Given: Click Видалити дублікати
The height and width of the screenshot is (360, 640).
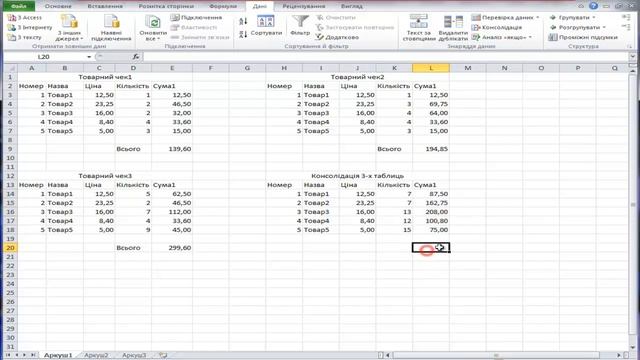Looking at the screenshot, I should click(x=453, y=28).
